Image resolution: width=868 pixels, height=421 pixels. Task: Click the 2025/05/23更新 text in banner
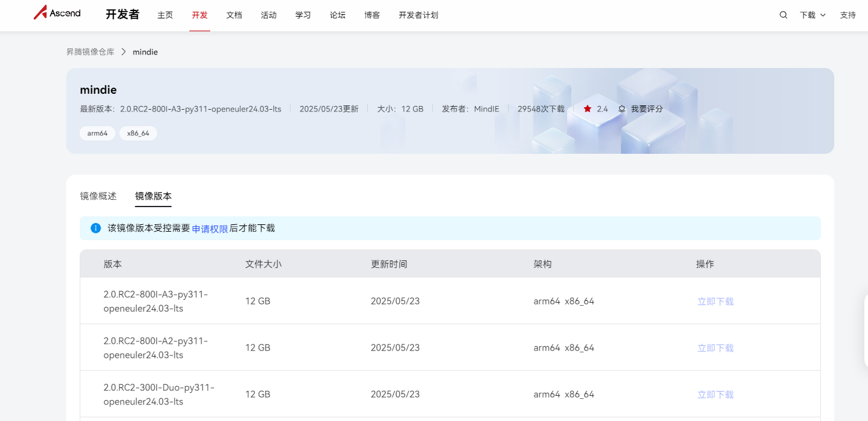tap(329, 109)
